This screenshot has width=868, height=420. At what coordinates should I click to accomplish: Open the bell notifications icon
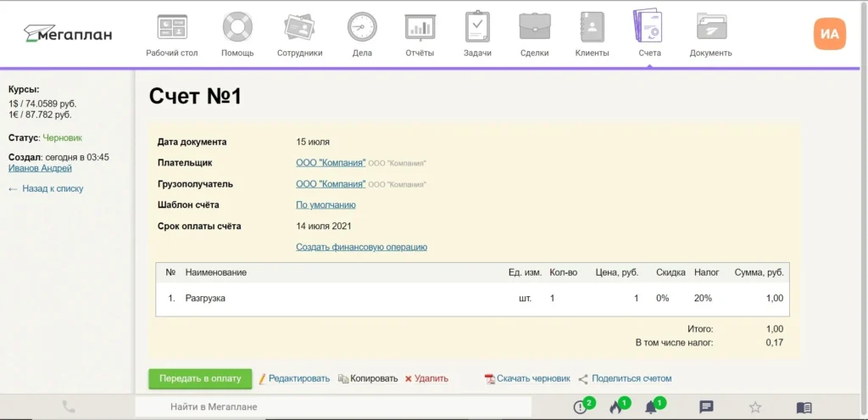652,407
